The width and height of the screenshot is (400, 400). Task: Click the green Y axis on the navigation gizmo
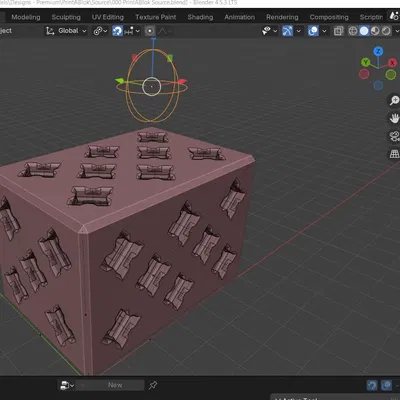tap(366, 62)
